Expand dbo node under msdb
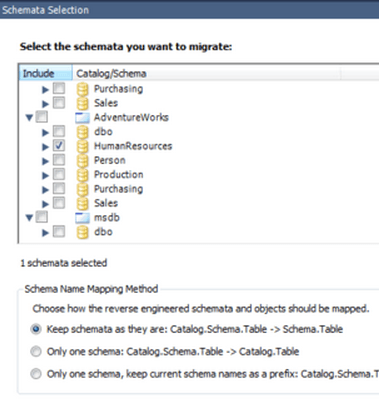379x401 pixels. click(45, 233)
